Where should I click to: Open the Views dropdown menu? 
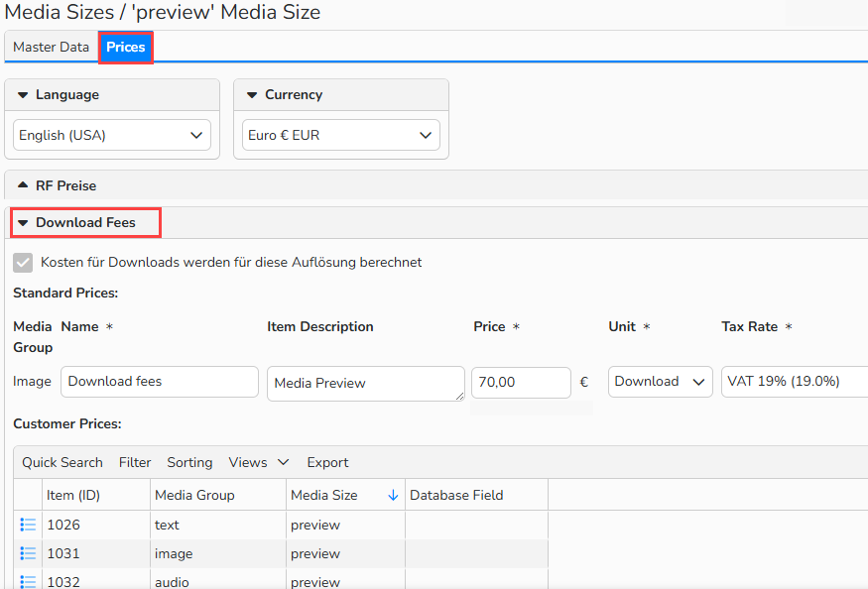[259, 462]
